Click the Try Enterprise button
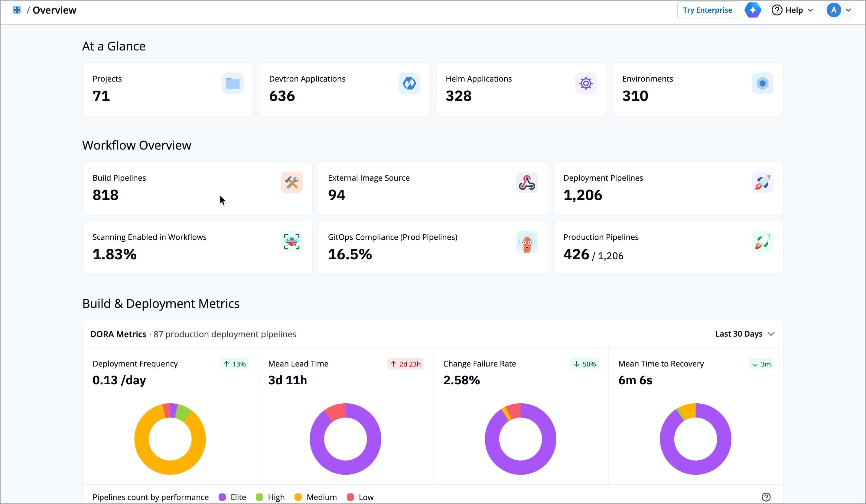Screen dimensions: 866x504 click(707, 10)
